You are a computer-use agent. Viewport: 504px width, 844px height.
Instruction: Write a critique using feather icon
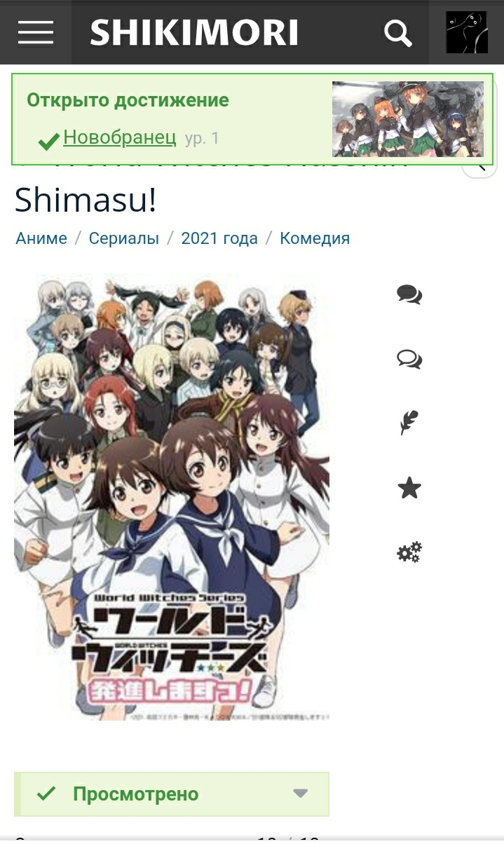(x=409, y=423)
